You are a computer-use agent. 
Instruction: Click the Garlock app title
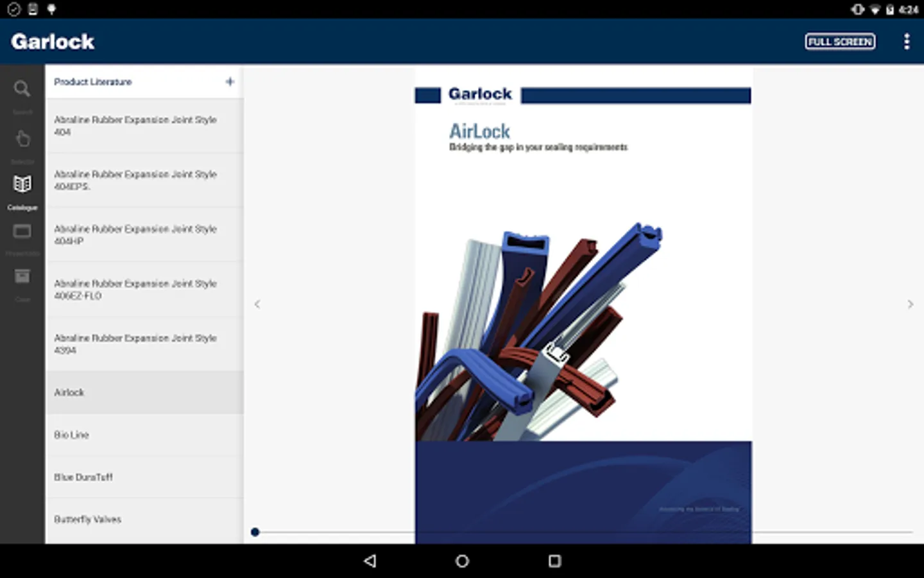tap(53, 42)
